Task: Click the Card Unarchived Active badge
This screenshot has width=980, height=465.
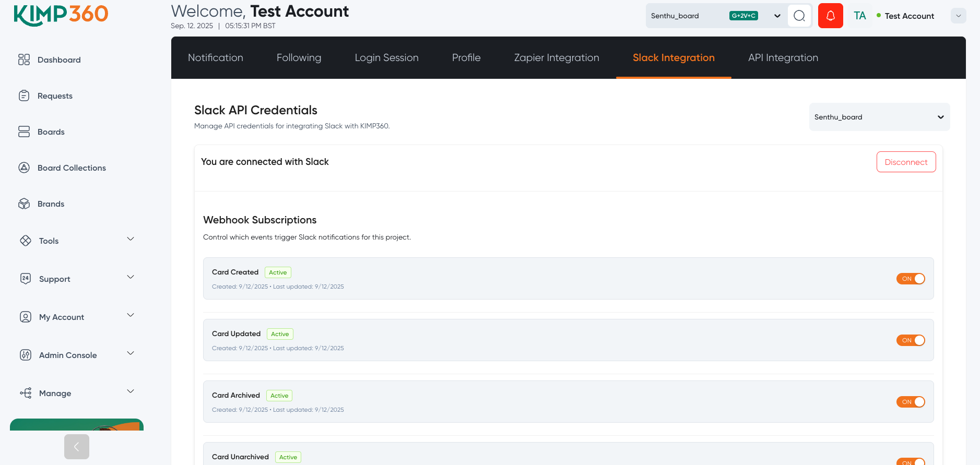Action: [288, 457]
